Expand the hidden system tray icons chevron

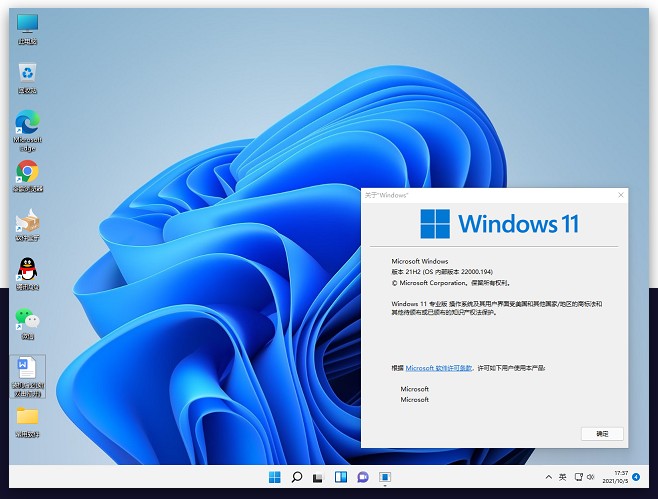(546, 478)
